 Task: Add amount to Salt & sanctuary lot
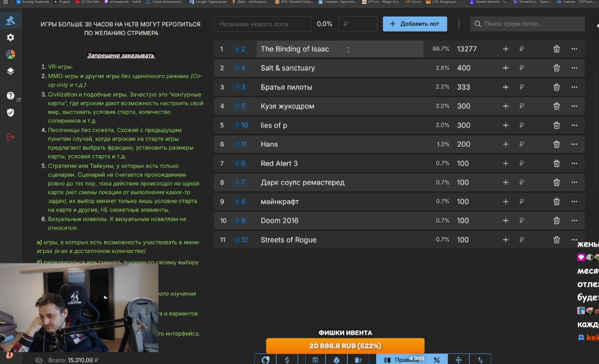pos(506,68)
